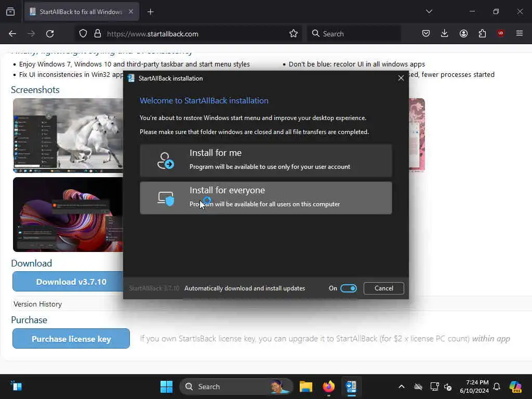Open Firefox application menu
The image size is (532, 399).
pos(520,33)
